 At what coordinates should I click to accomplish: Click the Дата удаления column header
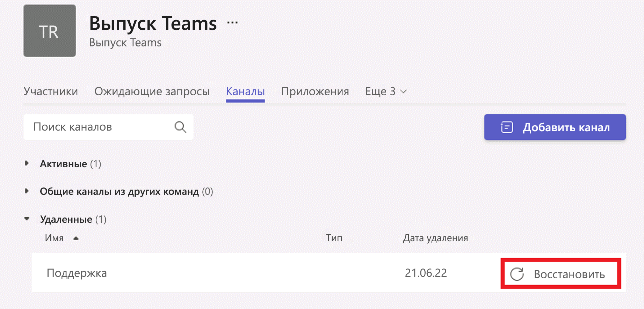pyautogui.click(x=435, y=238)
